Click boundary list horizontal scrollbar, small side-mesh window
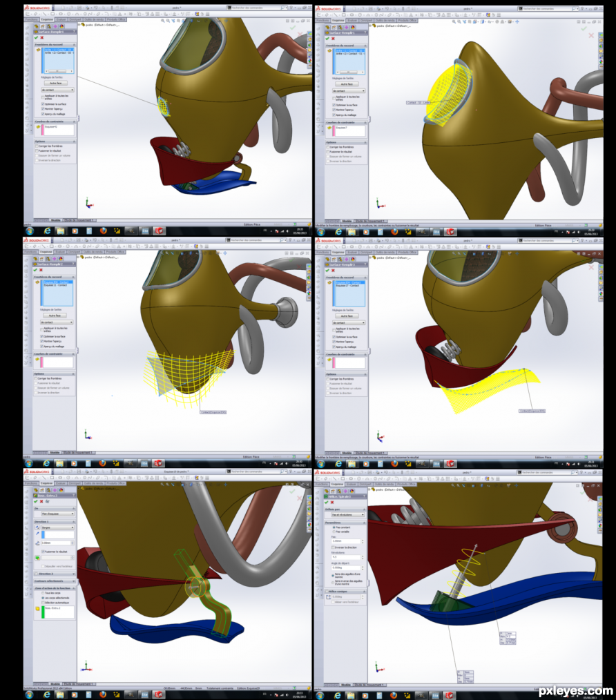The image size is (616, 700). pos(57,71)
